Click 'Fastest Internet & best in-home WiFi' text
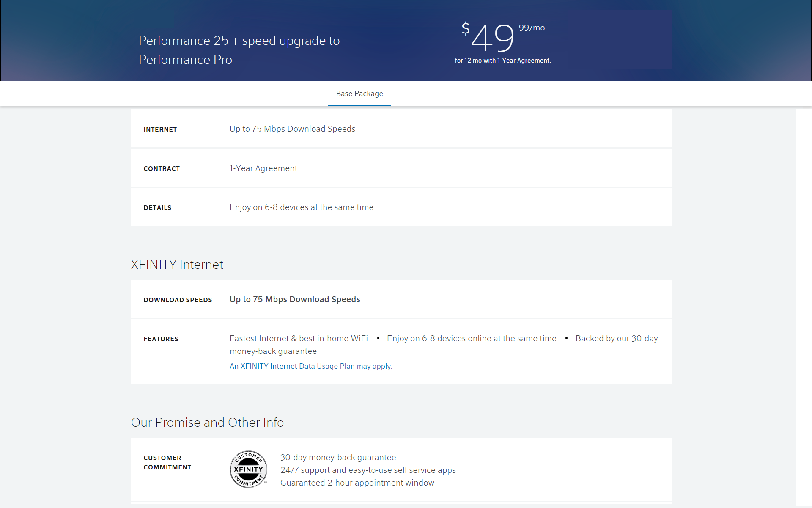This screenshot has width=812, height=508. pos(299,338)
